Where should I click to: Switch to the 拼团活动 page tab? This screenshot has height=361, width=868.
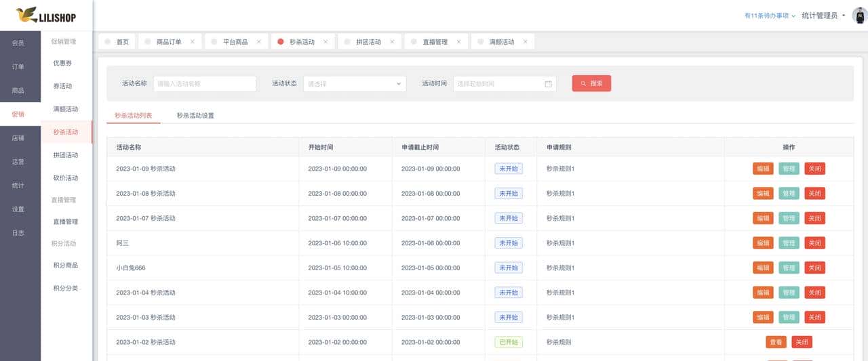click(x=369, y=42)
